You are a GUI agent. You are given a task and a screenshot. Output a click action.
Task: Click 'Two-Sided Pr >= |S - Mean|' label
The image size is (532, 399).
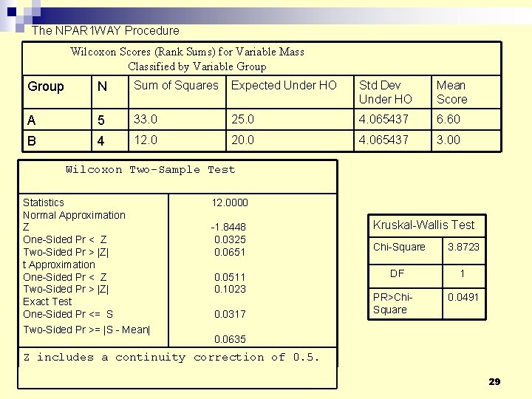click(x=86, y=330)
